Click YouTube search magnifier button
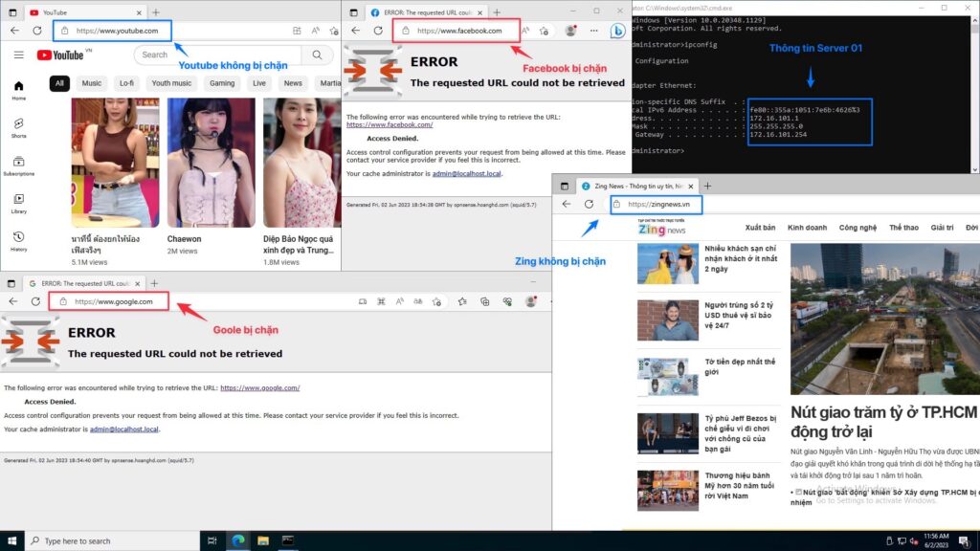 click(317, 55)
